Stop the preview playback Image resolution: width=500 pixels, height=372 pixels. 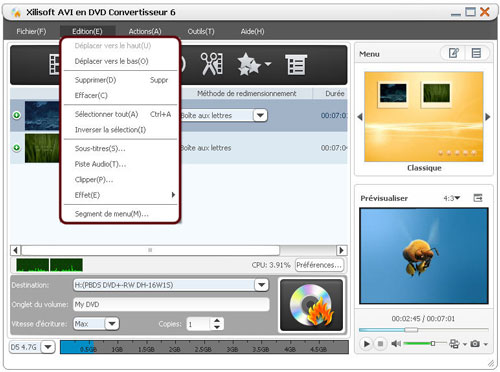[x=380, y=344]
